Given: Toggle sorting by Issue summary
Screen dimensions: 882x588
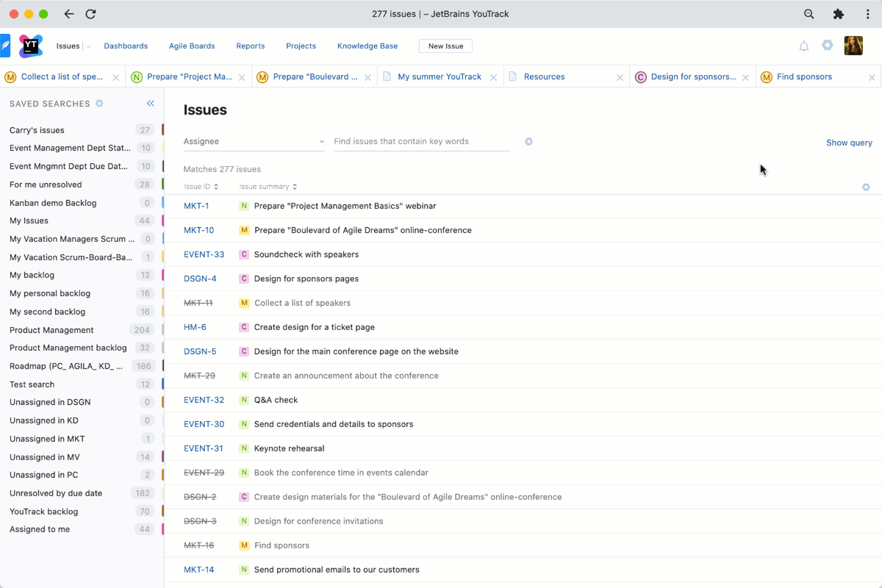Looking at the screenshot, I should coord(294,187).
